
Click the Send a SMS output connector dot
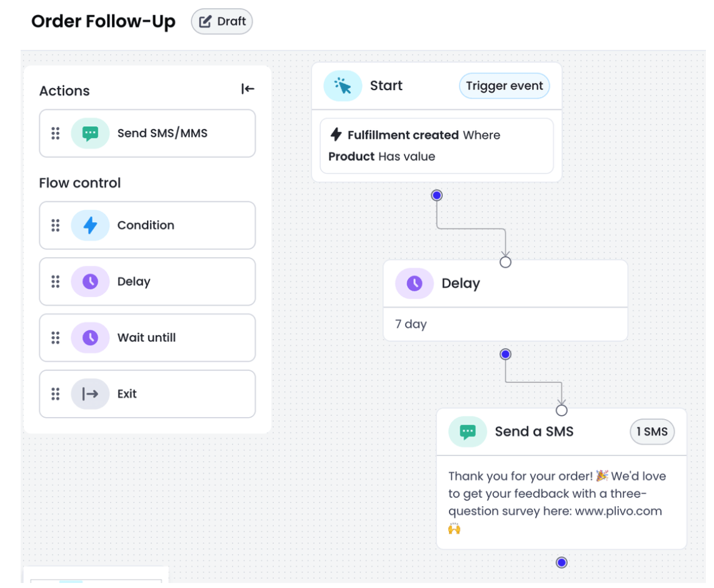(x=561, y=562)
